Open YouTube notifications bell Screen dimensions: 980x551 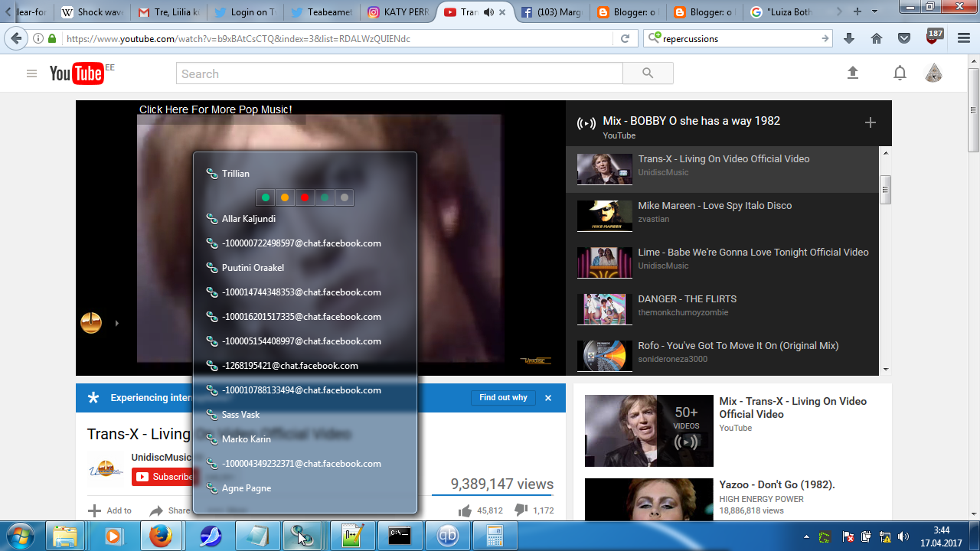900,73
